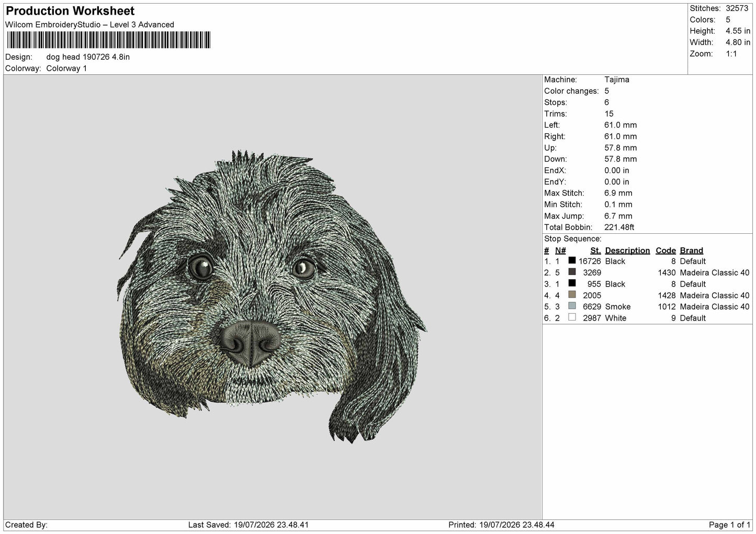Click the Width value '4.80 in'

pyautogui.click(x=738, y=42)
